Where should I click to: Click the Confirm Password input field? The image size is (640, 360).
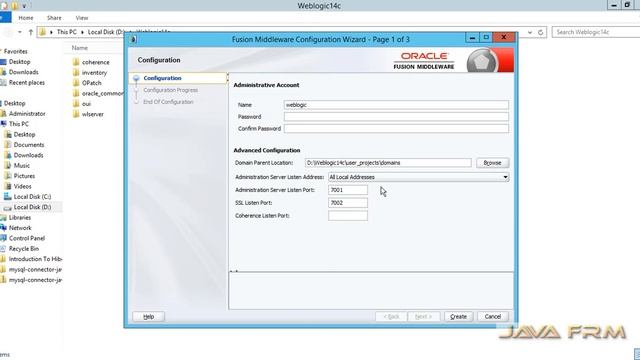pyautogui.click(x=396, y=129)
